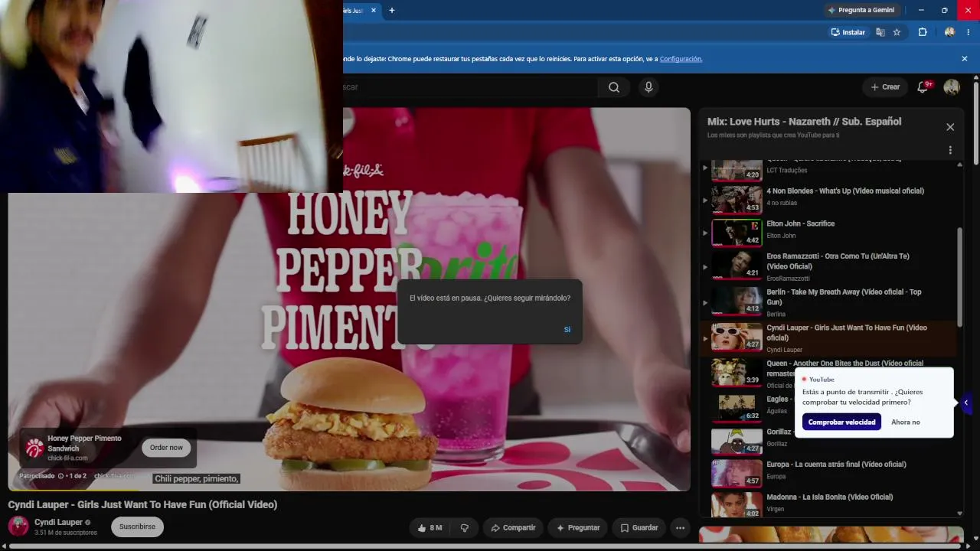The width and height of the screenshot is (980, 551).
Task: Click Suscribirse button
Action: 137,527
